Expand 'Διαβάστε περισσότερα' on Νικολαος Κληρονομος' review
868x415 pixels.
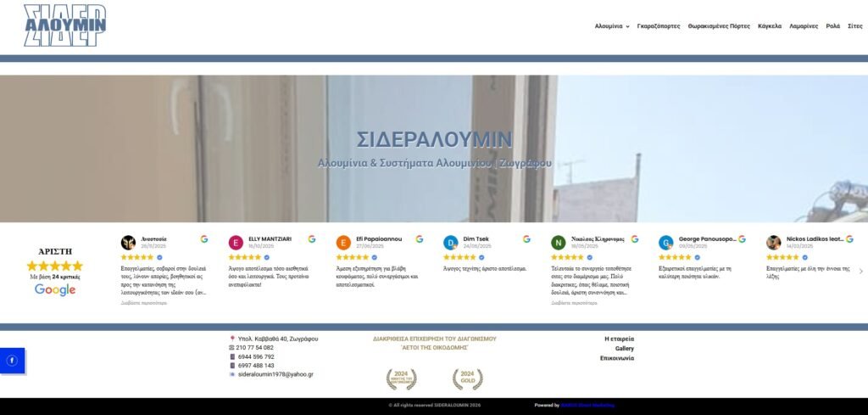[x=574, y=303]
